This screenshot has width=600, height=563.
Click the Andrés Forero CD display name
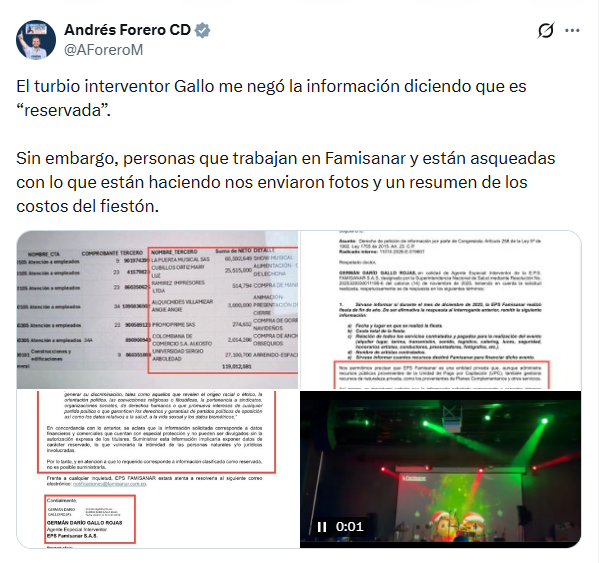tap(127, 30)
